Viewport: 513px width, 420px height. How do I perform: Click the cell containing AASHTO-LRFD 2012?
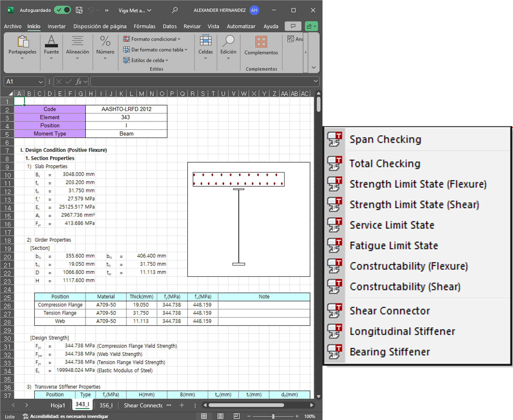(x=126, y=109)
